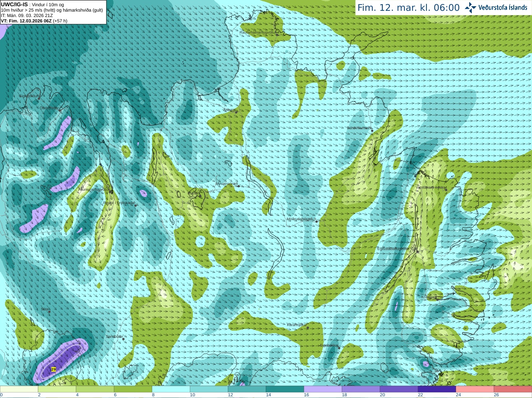Select the Eyjabakkar station marker
532x398 pixels.
pyautogui.click(x=339, y=347)
